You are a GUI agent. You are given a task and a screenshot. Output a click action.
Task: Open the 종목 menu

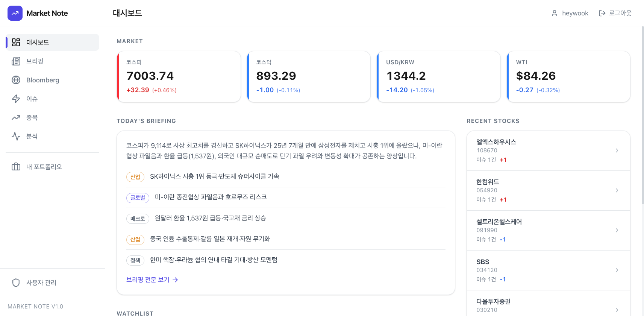[53, 117]
